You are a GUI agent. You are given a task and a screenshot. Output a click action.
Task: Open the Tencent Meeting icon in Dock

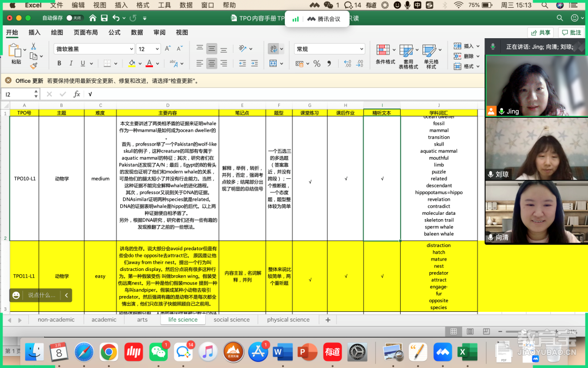coord(443,352)
